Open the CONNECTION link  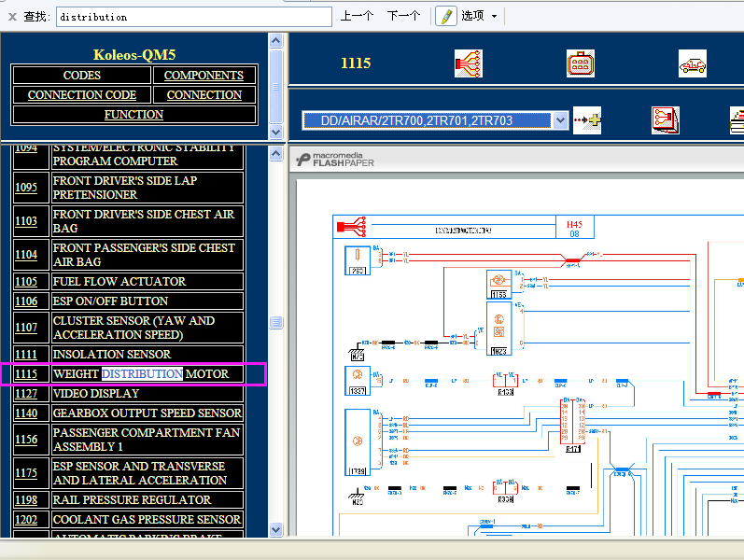click(204, 95)
